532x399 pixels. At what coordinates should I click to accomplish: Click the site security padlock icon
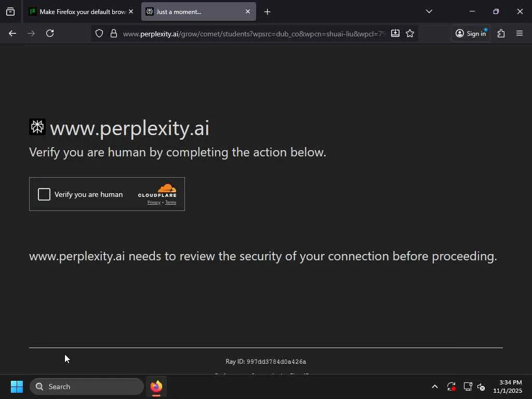[114, 33]
